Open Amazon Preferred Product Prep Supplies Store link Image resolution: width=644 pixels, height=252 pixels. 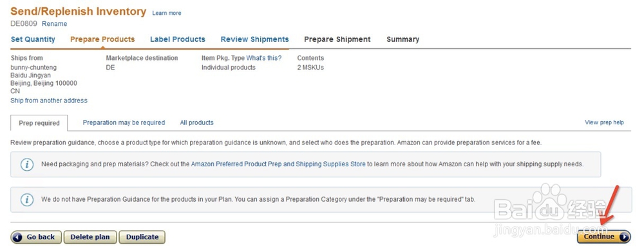[278, 164]
